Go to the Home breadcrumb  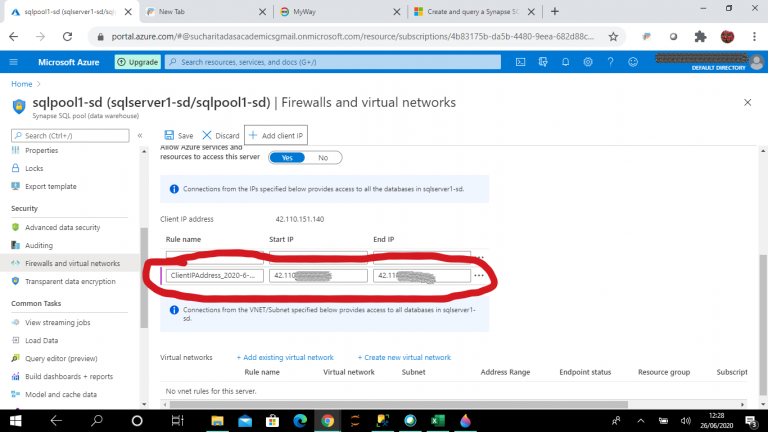(x=22, y=84)
